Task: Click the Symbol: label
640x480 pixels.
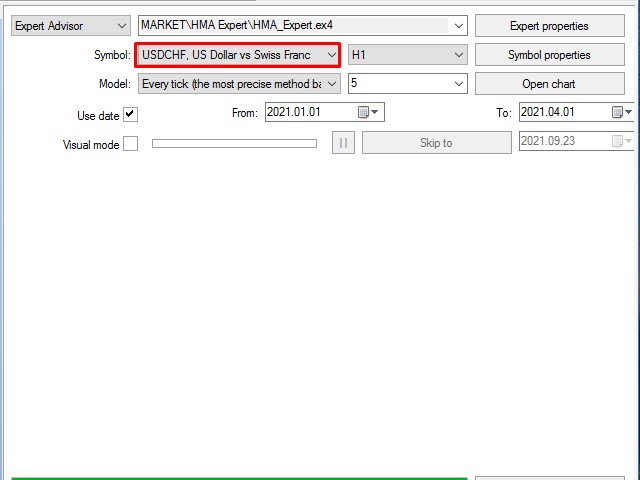Action: (x=112, y=55)
